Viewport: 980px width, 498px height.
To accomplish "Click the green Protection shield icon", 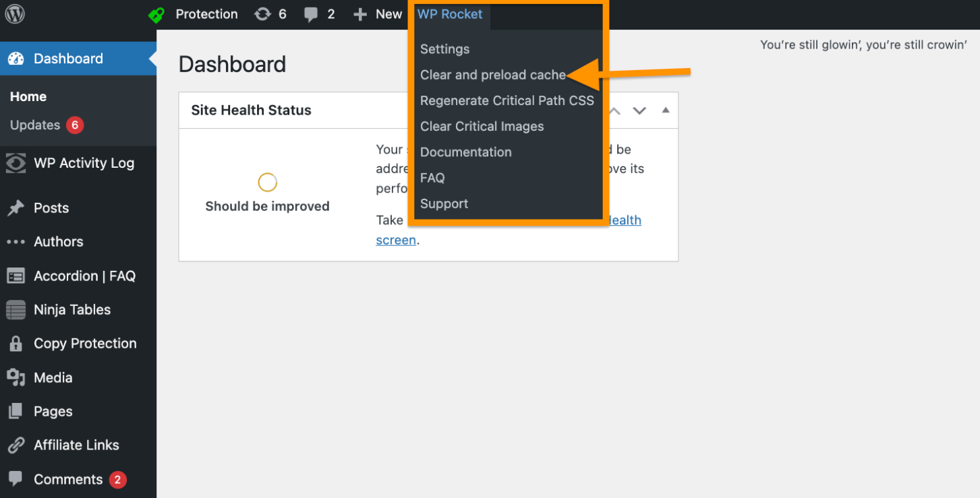I will (x=156, y=15).
